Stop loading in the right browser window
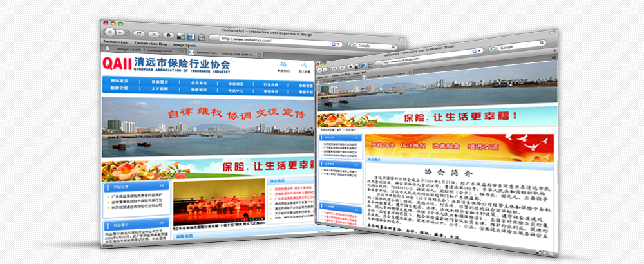 (x=342, y=68)
